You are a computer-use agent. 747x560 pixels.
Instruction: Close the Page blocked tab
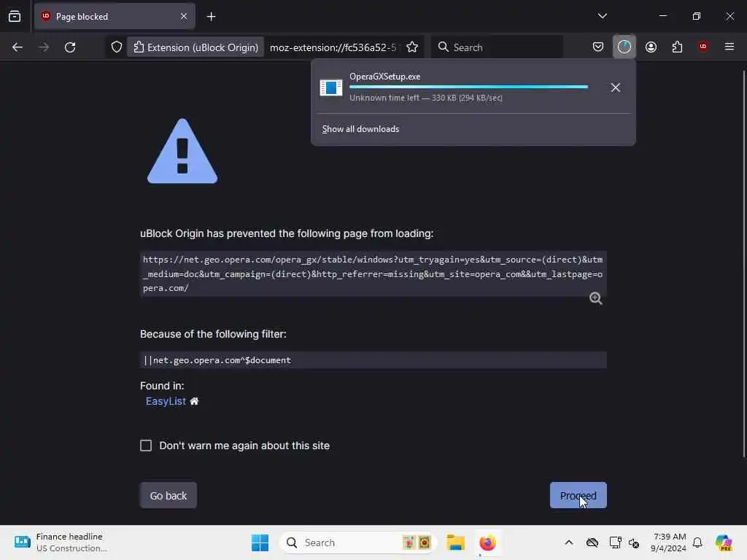point(184,17)
